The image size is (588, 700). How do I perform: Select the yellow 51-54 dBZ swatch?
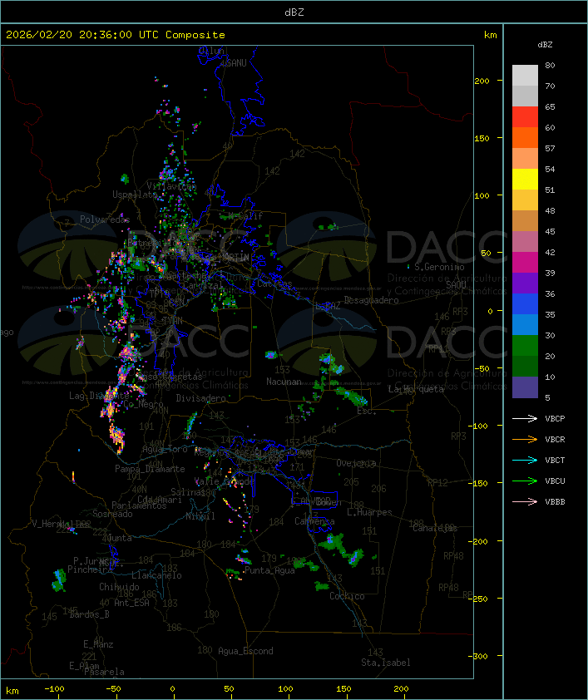(525, 180)
